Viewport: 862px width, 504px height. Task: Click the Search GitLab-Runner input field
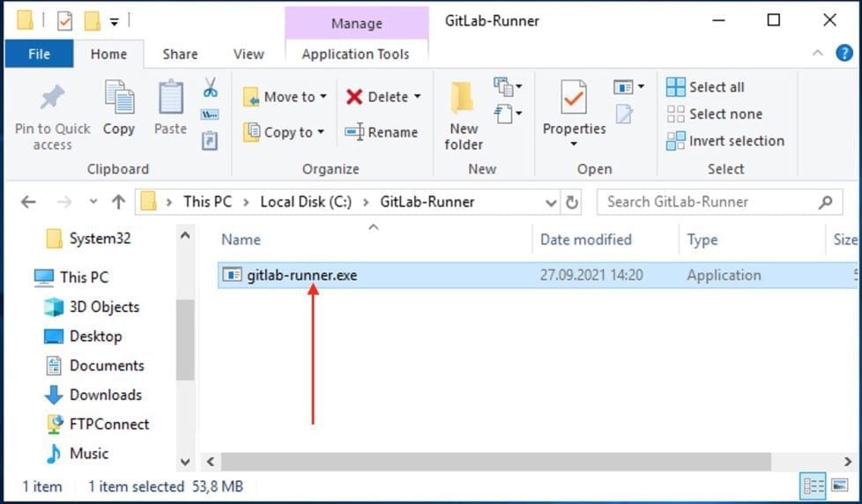[710, 202]
